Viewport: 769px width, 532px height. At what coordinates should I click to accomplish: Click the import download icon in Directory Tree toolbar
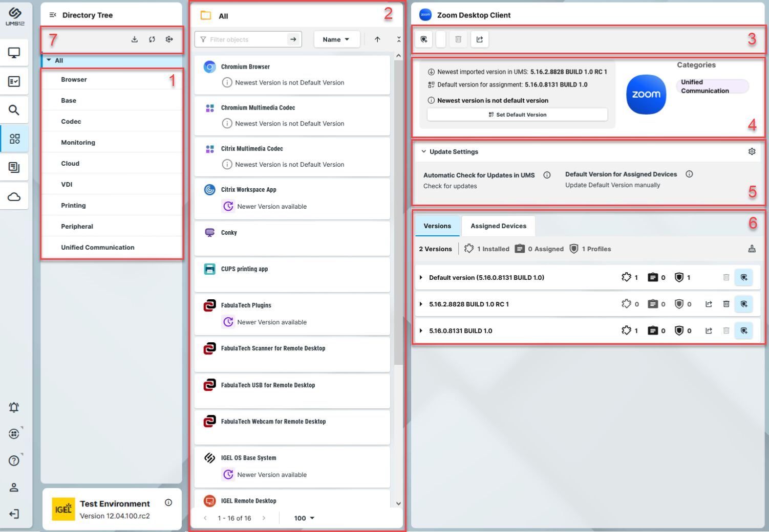(135, 39)
